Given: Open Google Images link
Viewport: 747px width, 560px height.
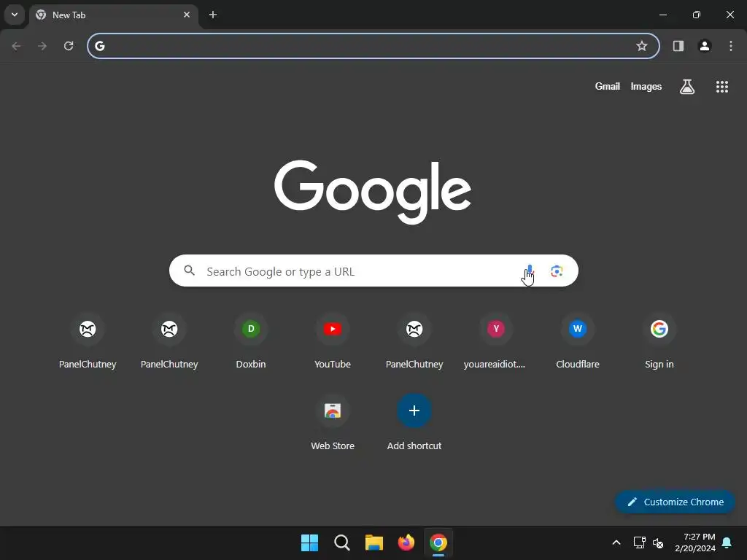Looking at the screenshot, I should click(x=646, y=86).
